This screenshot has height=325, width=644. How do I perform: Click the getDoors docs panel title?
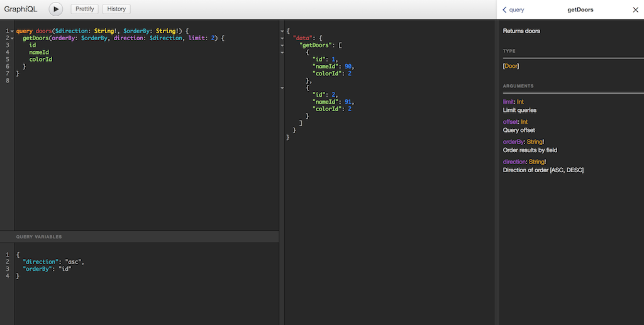(x=580, y=10)
